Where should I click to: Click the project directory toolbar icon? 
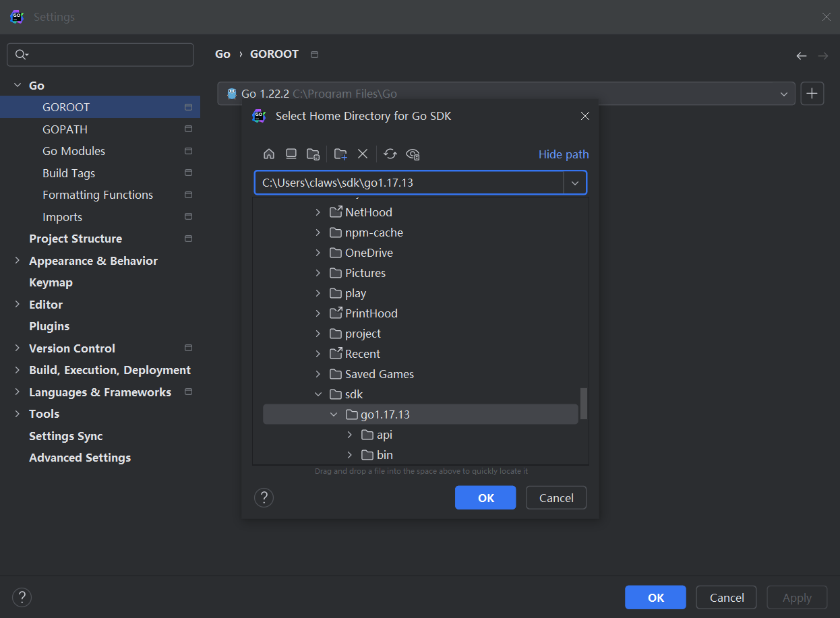(313, 154)
